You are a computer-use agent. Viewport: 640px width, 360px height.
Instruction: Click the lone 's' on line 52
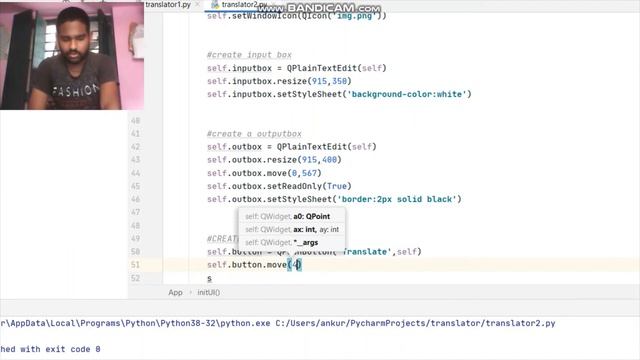(x=209, y=278)
